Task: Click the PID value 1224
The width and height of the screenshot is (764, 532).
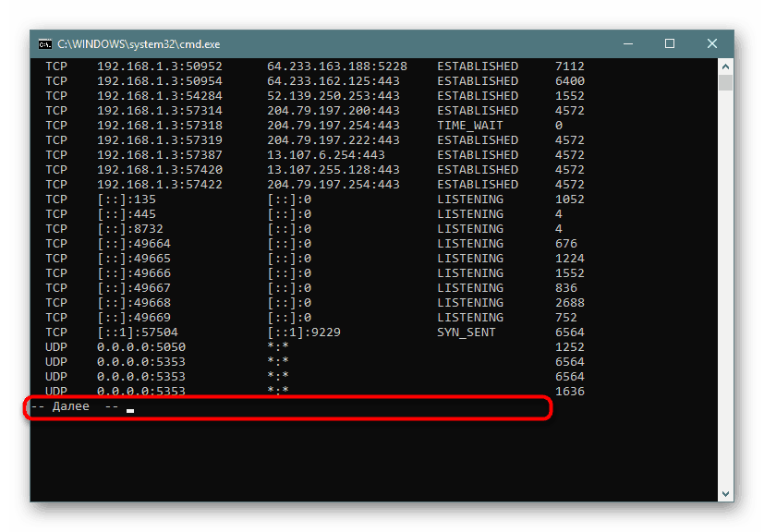Action: click(570, 259)
